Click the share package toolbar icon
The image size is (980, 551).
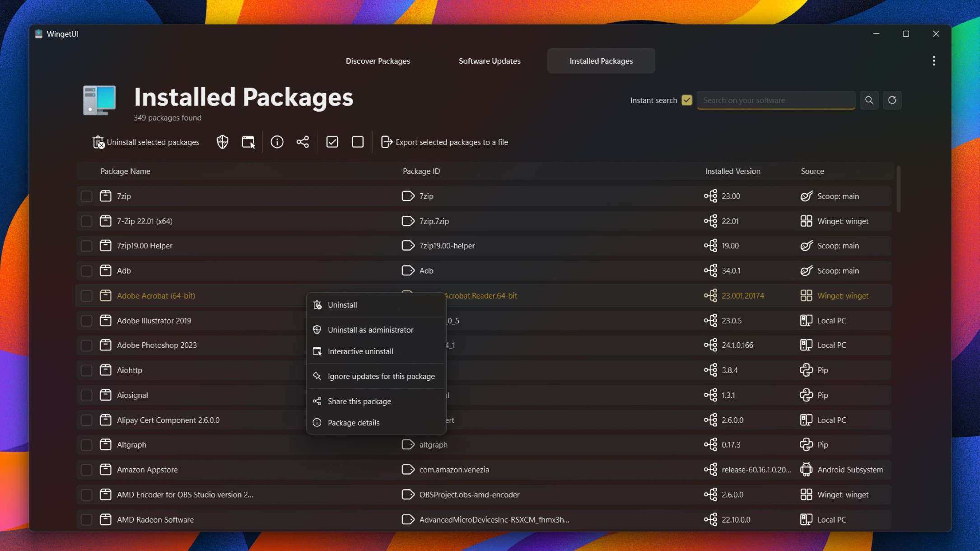click(303, 142)
